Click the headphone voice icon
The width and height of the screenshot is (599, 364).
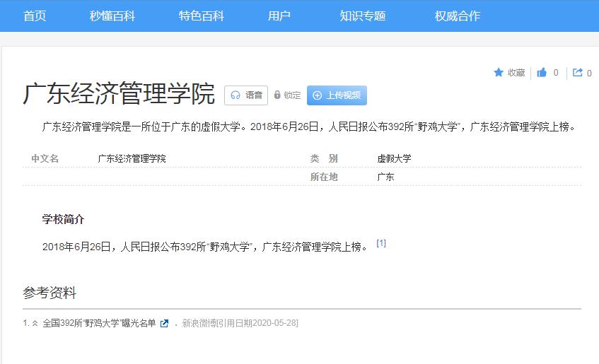pyautogui.click(x=235, y=95)
